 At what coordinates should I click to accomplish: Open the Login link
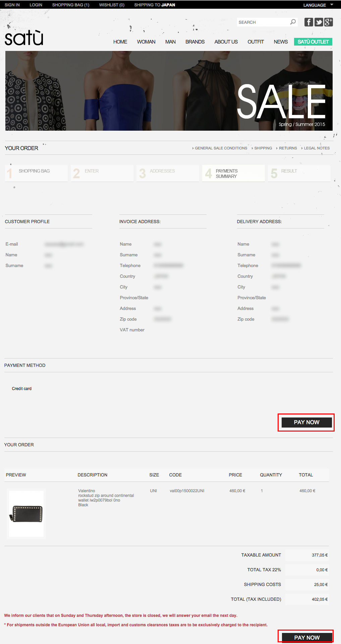pyautogui.click(x=36, y=5)
